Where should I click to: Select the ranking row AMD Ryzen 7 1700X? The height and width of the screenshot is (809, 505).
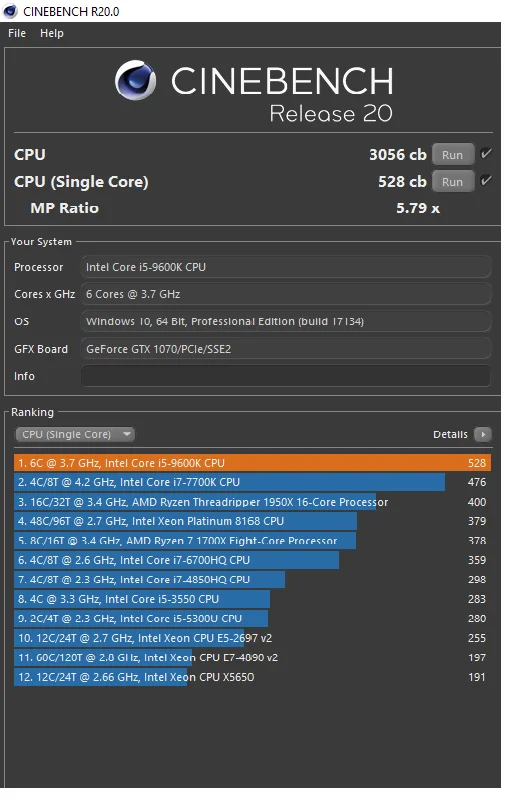(x=252, y=540)
